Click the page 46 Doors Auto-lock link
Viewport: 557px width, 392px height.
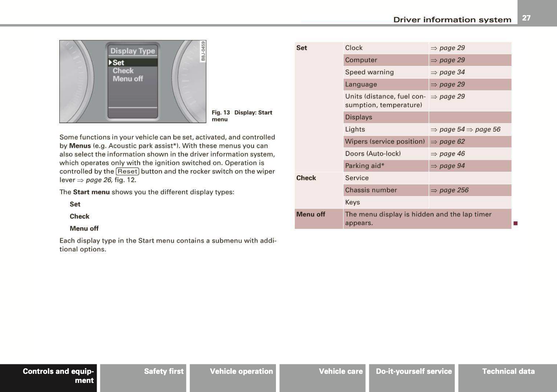pos(448,154)
